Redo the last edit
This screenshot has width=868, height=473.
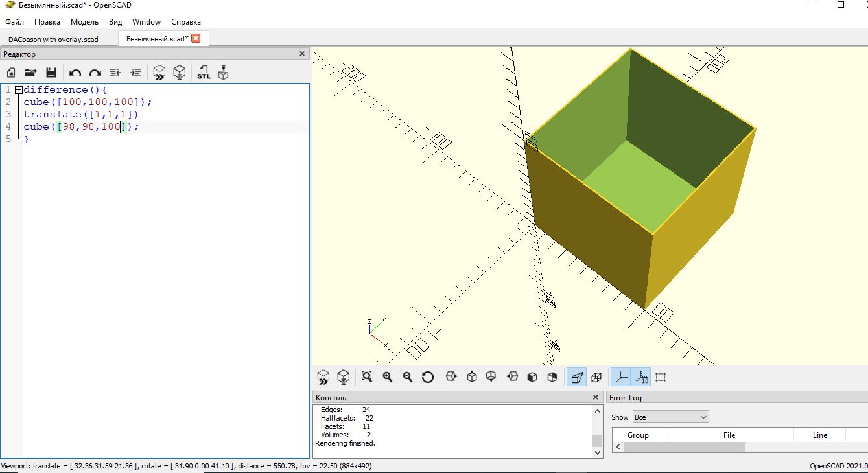point(95,73)
